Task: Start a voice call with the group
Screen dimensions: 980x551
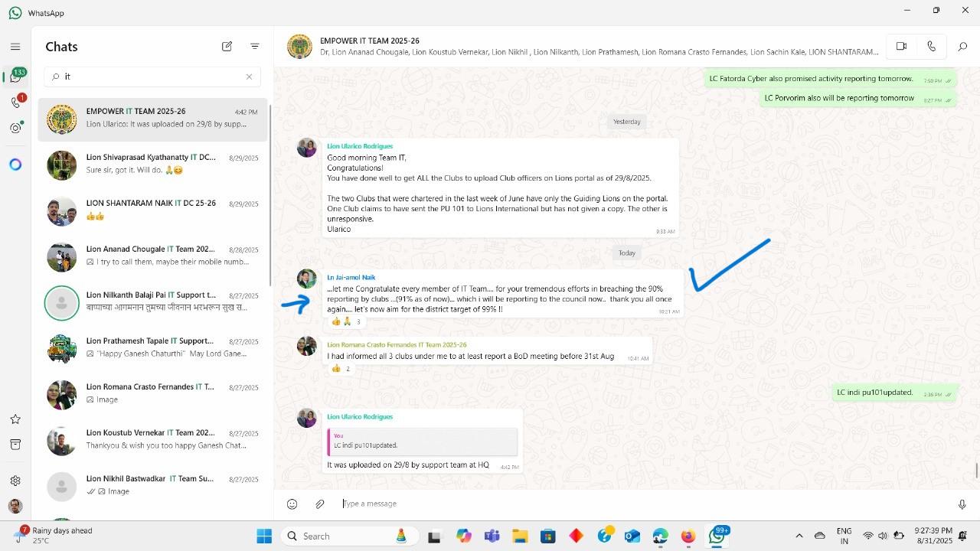Action: point(931,47)
